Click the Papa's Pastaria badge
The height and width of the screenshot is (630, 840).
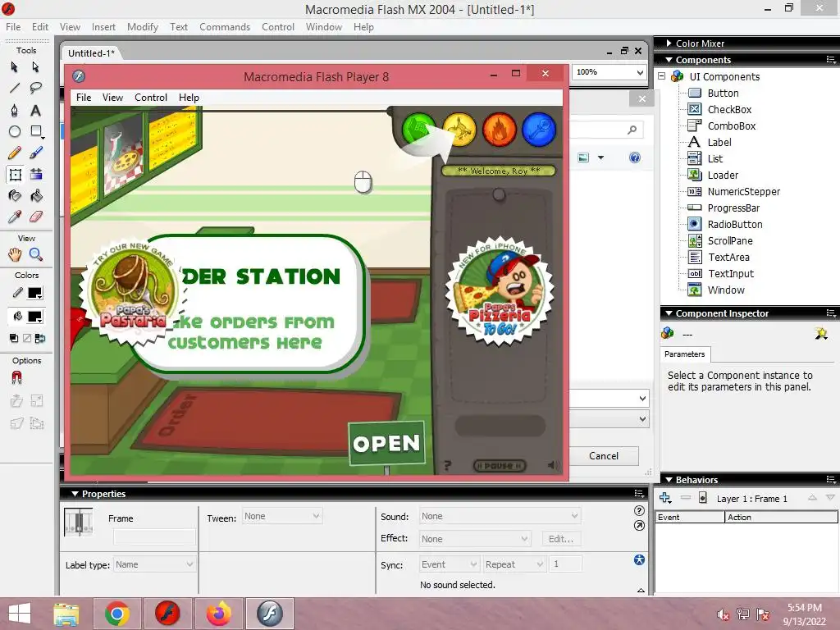132,291
